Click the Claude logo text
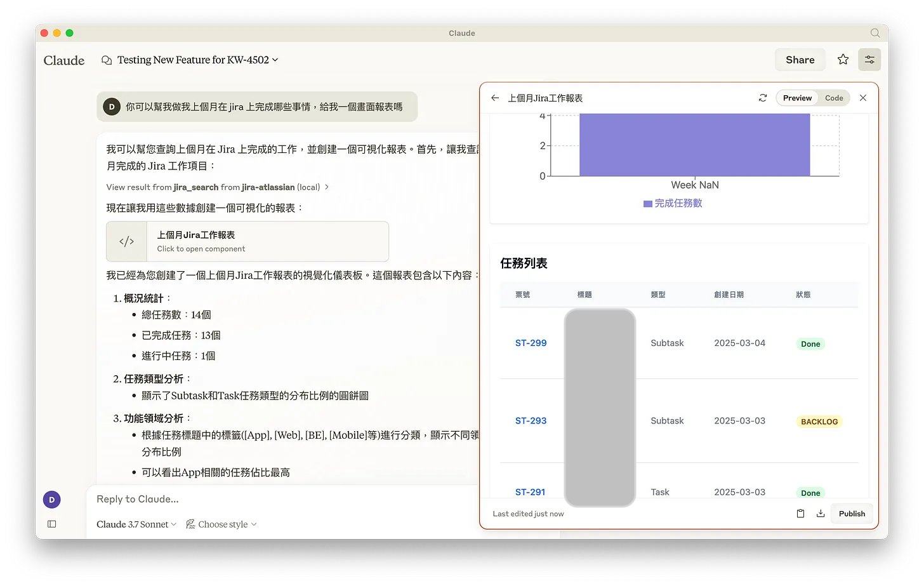 point(63,60)
